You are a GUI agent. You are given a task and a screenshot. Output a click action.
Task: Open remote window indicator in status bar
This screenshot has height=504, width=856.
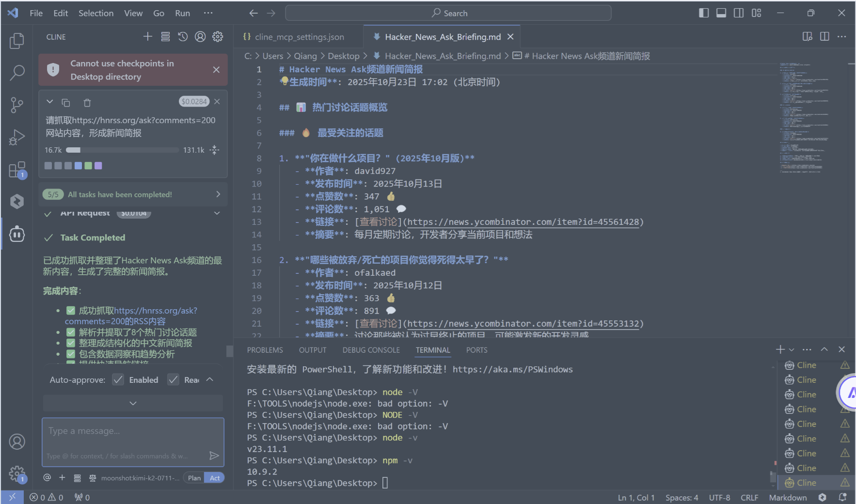12,497
